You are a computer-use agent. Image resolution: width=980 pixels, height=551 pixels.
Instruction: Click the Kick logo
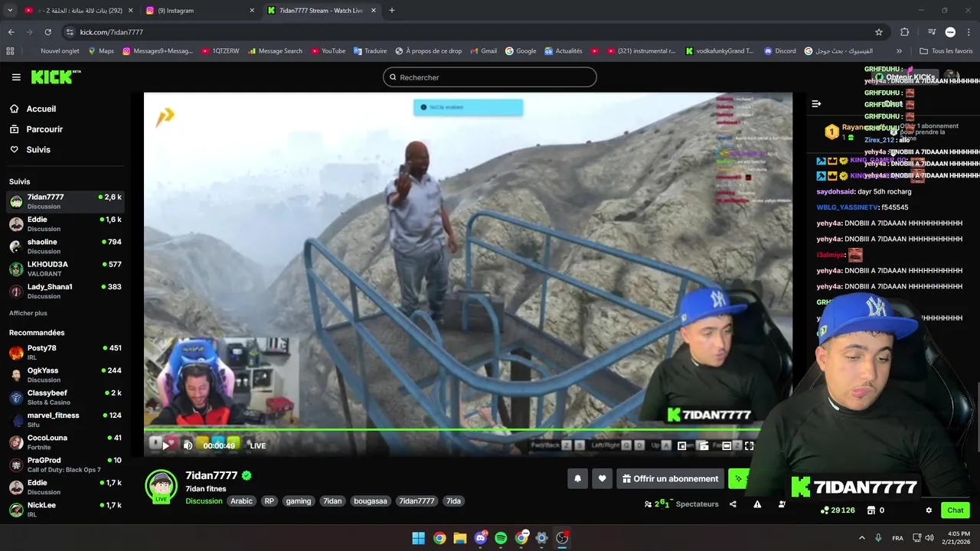[55, 77]
